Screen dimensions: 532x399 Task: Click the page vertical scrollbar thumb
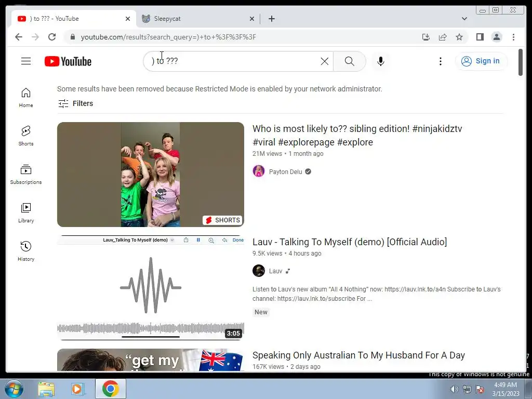point(521,62)
